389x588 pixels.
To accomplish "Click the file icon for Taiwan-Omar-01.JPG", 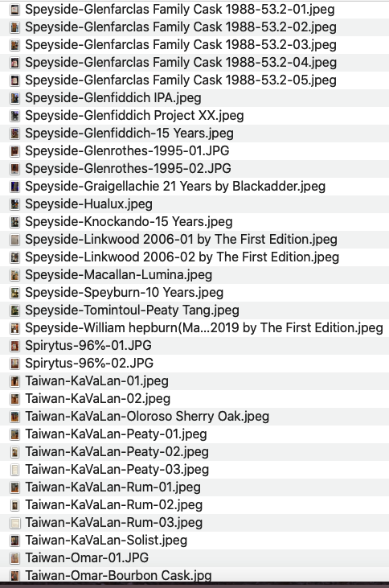I will tap(14, 558).
